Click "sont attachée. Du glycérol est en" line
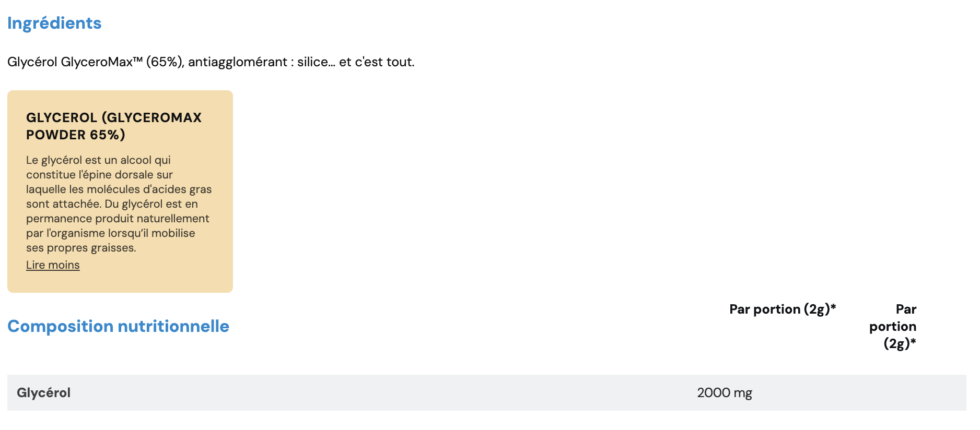 click(x=112, y=204)
